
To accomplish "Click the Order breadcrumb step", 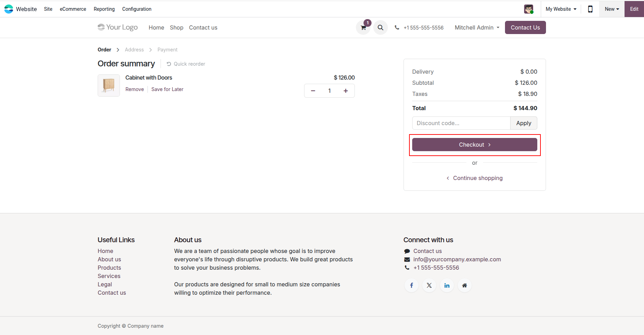I will coord(104,50).
